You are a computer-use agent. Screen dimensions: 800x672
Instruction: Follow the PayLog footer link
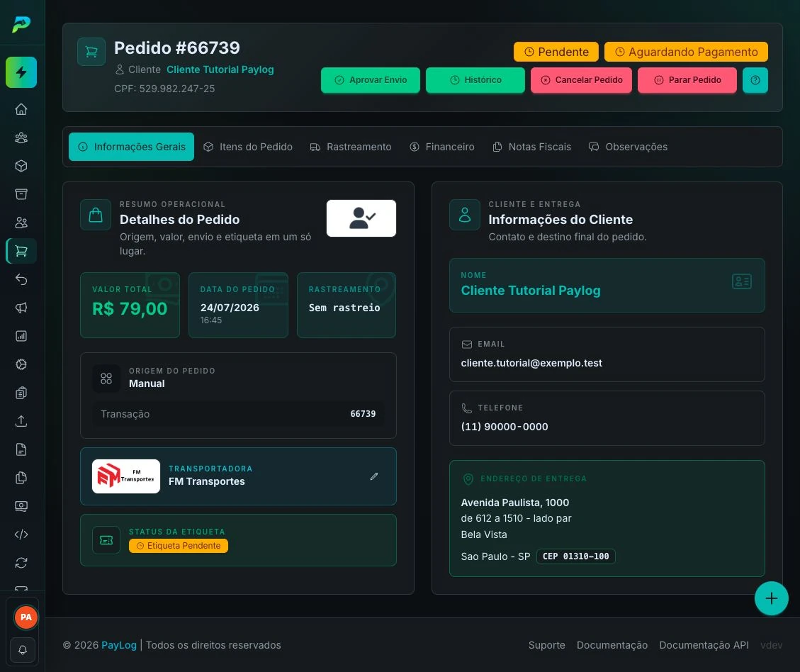click(x=119, y=645)
